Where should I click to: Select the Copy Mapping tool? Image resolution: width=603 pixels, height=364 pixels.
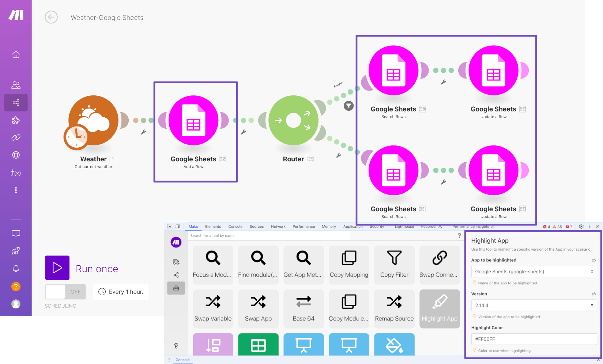pos(349,265)
